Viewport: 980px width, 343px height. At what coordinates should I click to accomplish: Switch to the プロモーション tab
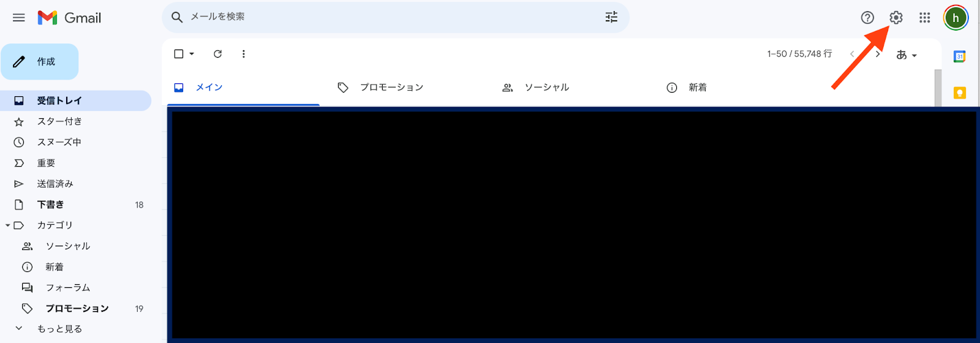pos(380,88)
